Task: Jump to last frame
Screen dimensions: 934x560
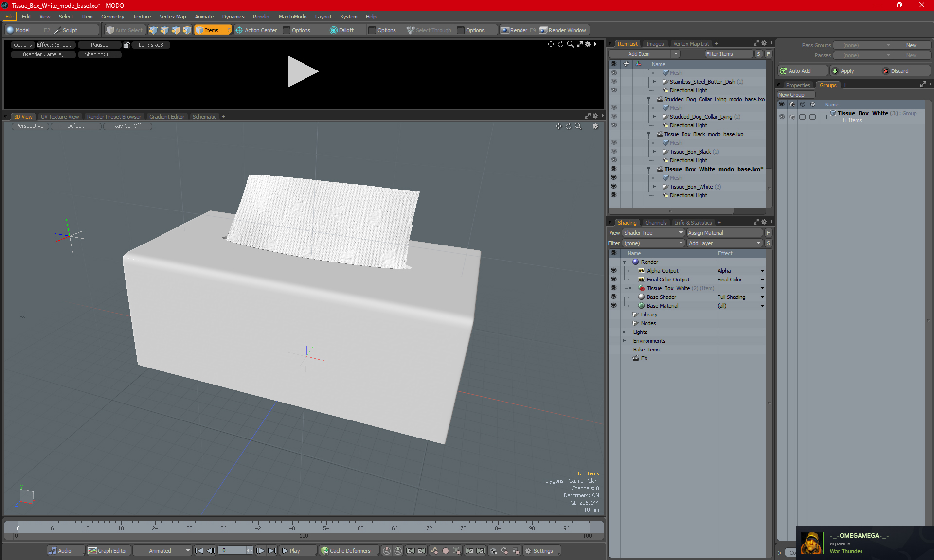Action: (272, 551)
